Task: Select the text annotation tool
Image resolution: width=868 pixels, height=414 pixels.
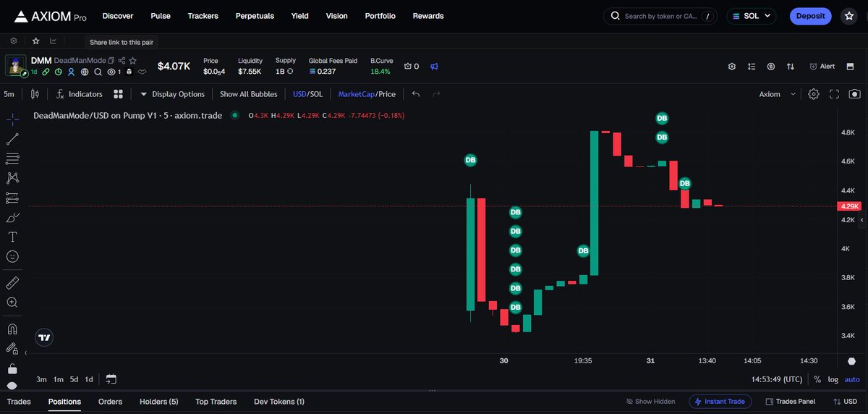Action: (x=12, y=237)
